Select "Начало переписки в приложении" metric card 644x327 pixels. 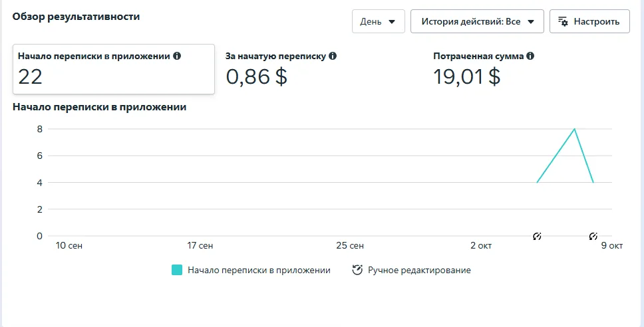click(114, 69)
